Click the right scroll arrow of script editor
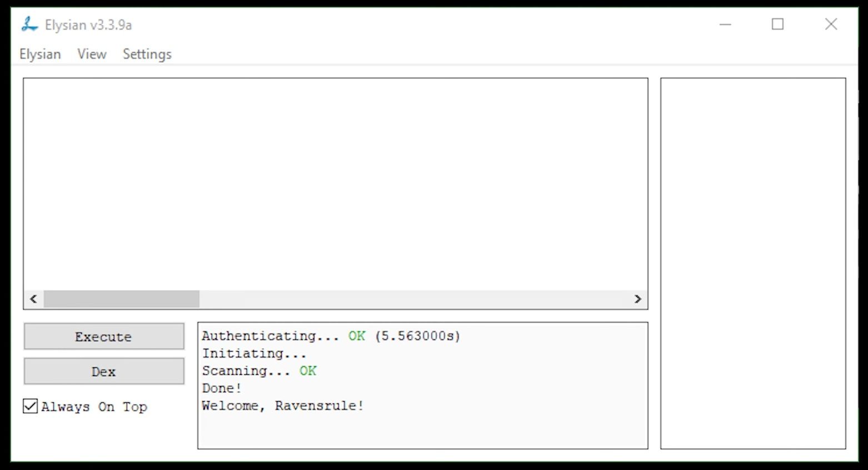Image resolution: width=868 pixels, height=470 pixels. (637, 299)
